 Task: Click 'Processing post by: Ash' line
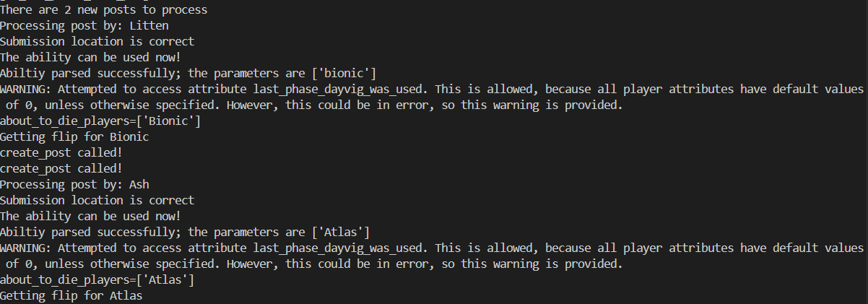(x=74, y=184)
